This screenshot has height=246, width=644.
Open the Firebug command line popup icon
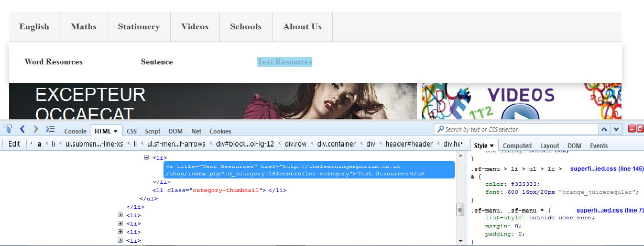tap(50, 129)
